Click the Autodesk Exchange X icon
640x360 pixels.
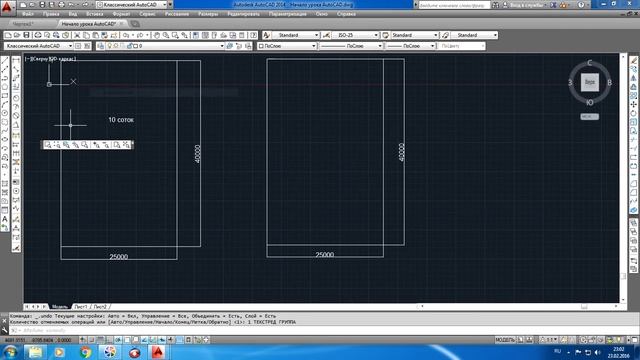[553, 5]
